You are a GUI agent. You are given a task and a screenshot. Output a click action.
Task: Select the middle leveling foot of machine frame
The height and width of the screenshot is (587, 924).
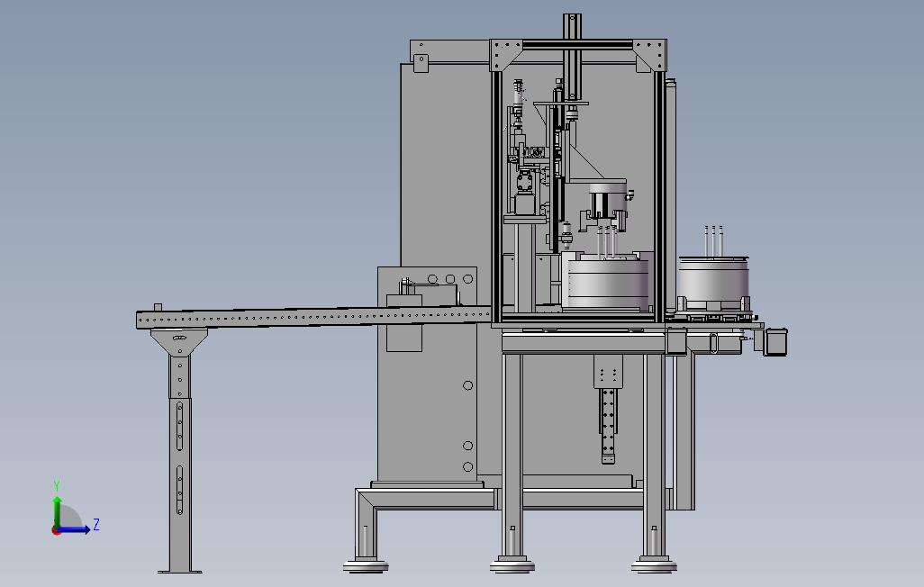click(512, 565)
